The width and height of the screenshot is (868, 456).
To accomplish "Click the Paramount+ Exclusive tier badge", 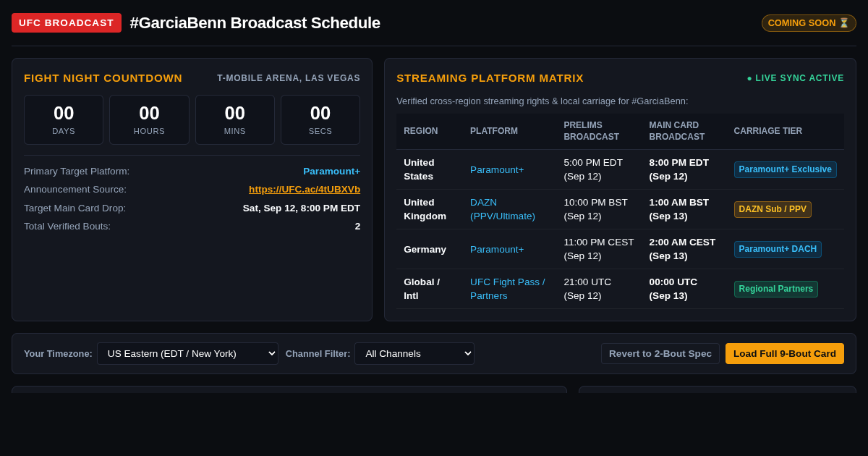I will (786, 169).
